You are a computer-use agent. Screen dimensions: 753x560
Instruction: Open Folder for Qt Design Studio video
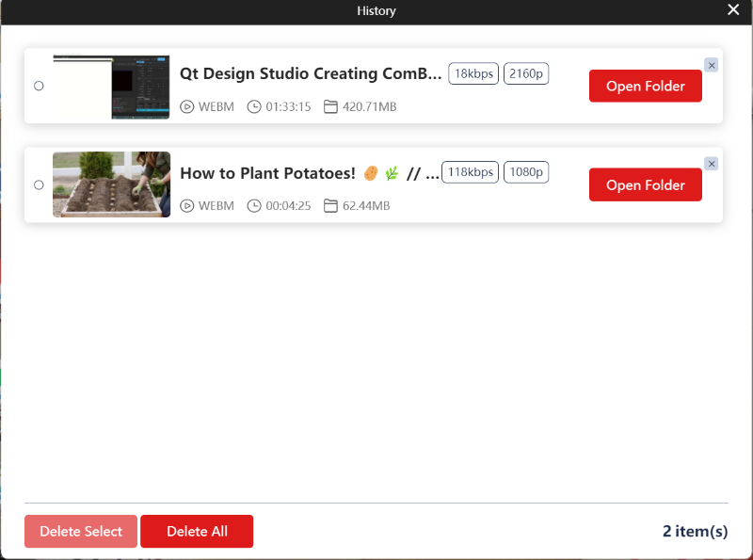pyautogui.click(x=646, y=86)
